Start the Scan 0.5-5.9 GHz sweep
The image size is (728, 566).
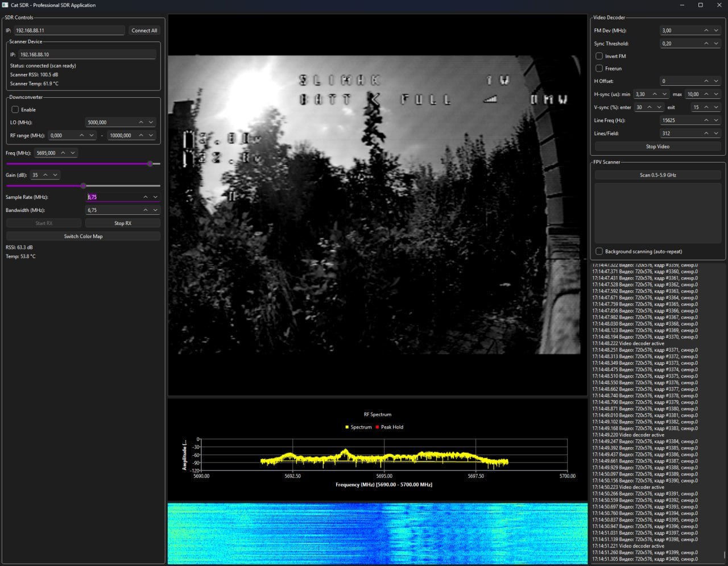(657, 175)
